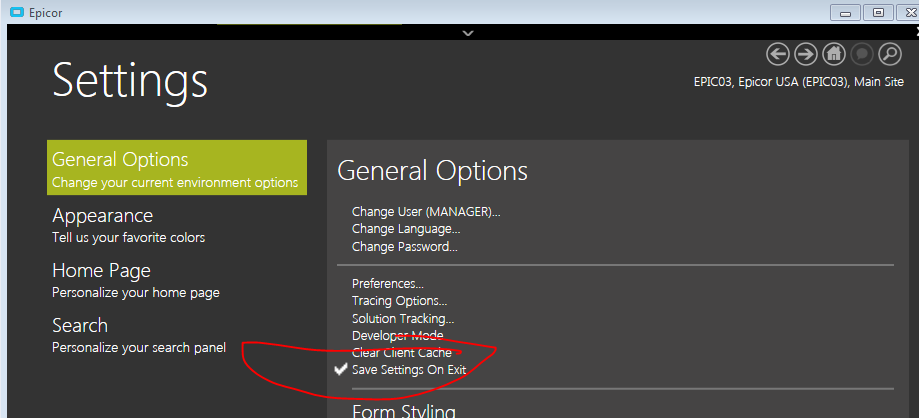Click the chat bubble icon

point(862,55)
